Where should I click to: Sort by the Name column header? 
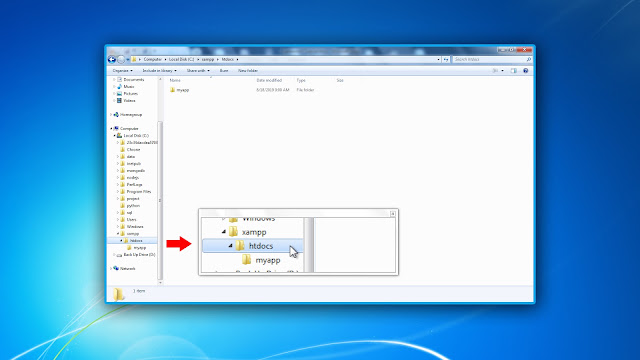point(175,80)
